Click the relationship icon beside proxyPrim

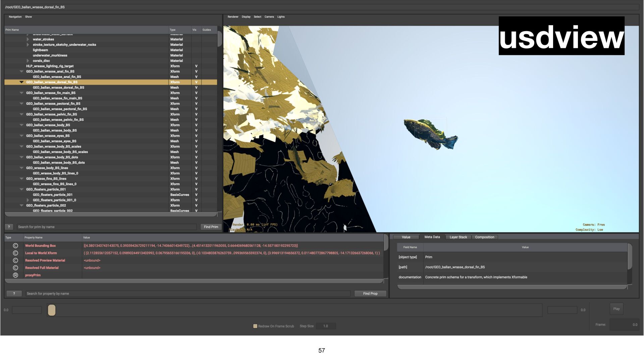coord(15,275)
